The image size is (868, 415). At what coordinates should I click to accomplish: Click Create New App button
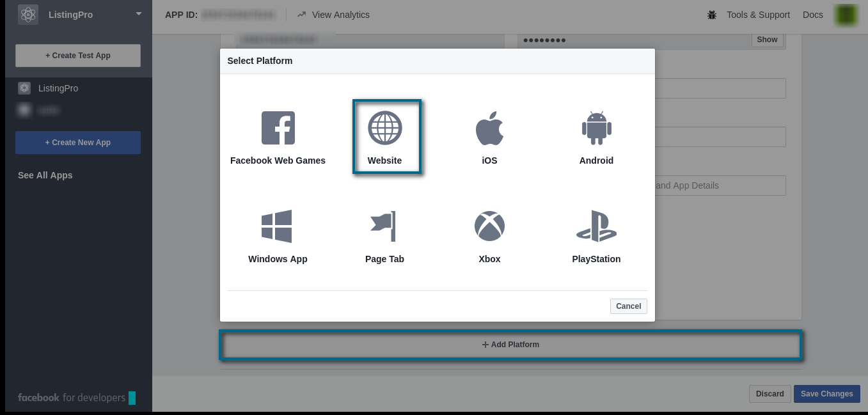tap(78, 143)
